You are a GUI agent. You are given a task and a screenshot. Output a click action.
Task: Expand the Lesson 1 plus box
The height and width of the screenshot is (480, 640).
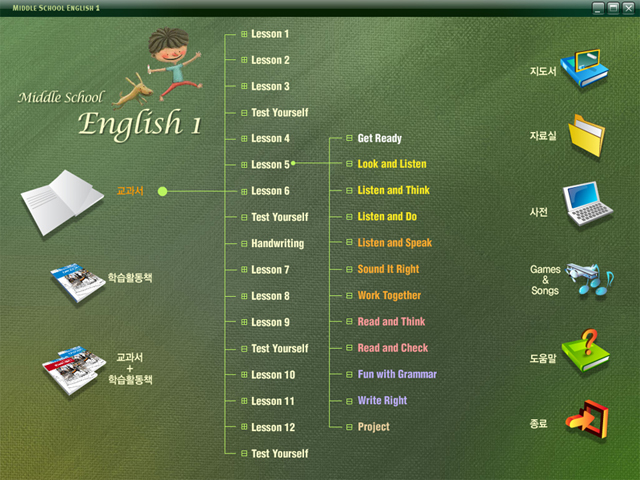click(x=244, y=34)
